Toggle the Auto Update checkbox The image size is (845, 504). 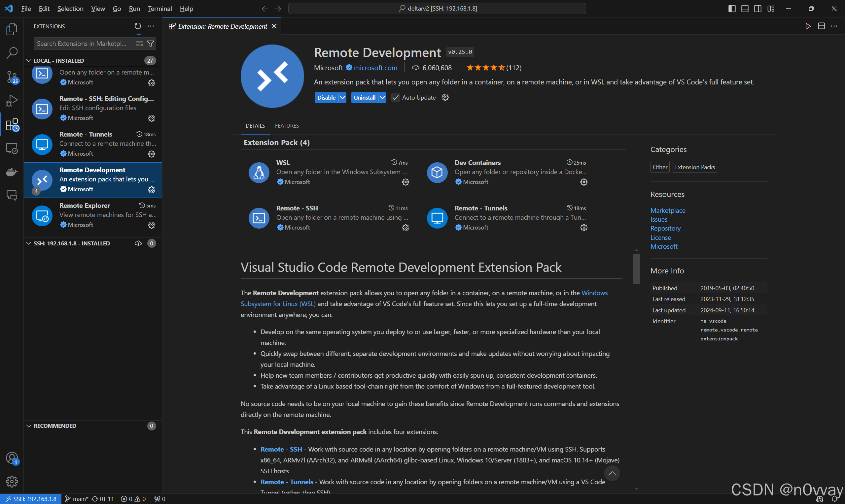click(395, 98)
